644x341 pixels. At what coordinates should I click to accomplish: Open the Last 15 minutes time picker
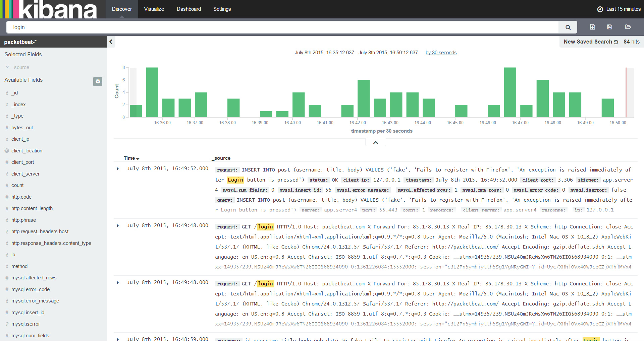(x=623, y=9)
